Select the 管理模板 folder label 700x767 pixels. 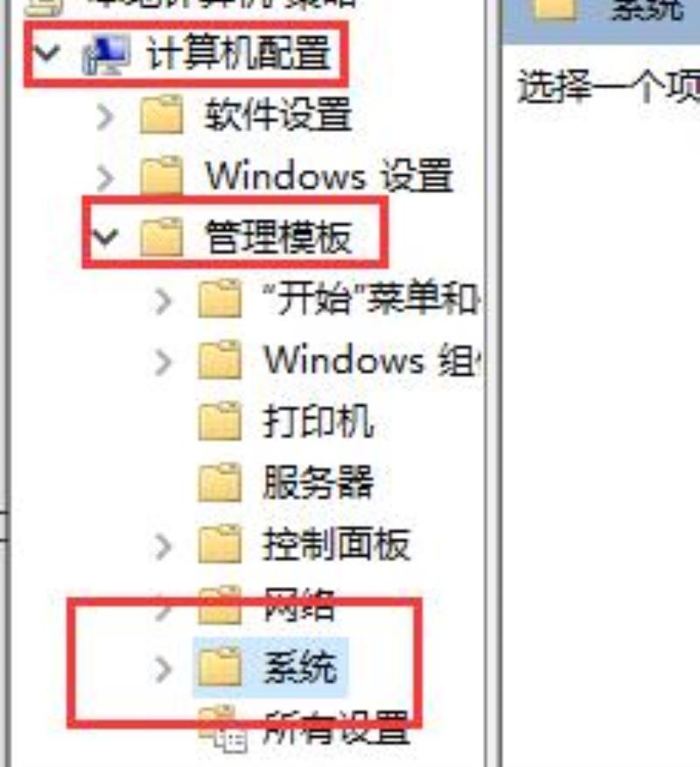click(278, 237)
